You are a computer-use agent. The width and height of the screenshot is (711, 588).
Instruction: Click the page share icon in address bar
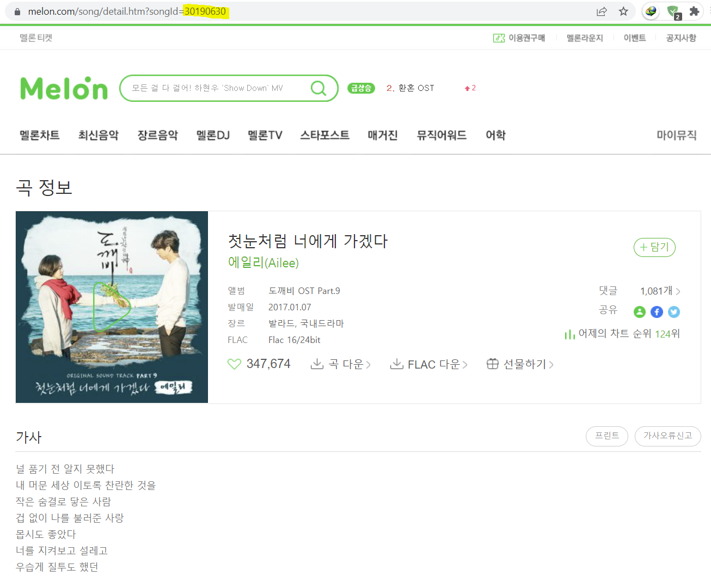[x=602, y=11]
